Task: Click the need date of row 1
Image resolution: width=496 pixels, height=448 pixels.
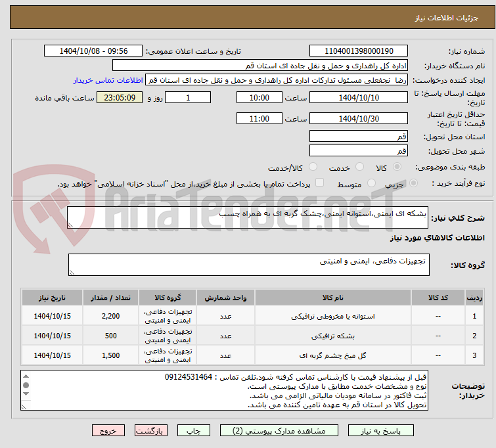Action: pos(52,316)
